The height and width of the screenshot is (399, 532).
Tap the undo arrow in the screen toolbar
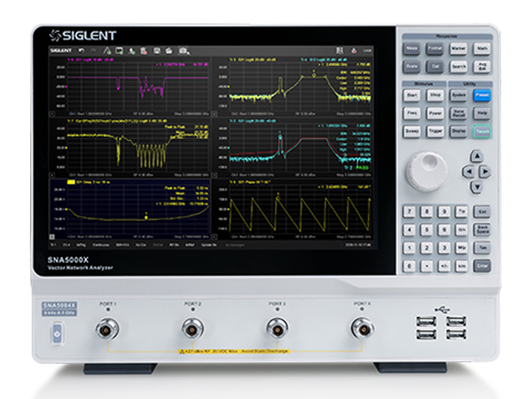point(81,50)
